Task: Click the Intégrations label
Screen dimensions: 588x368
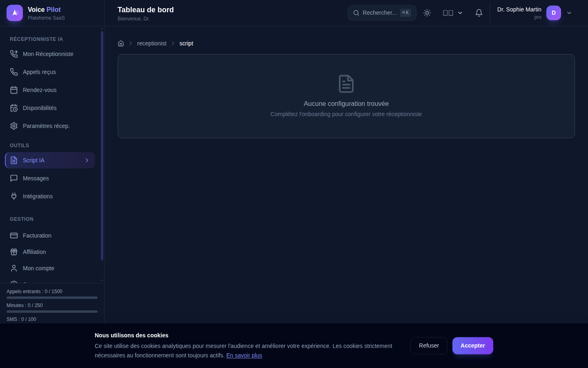Action: [x=38, y=196]
